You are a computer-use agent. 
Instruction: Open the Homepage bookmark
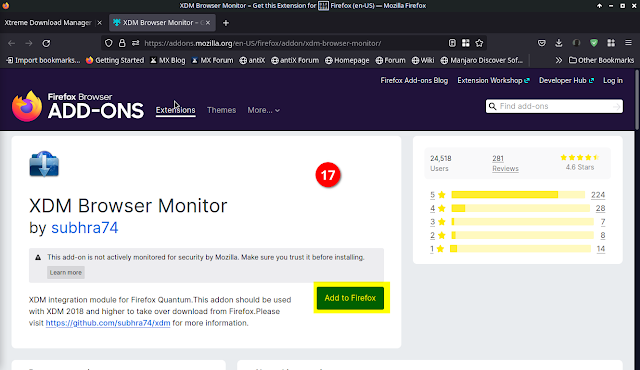[x=347, y=60]
